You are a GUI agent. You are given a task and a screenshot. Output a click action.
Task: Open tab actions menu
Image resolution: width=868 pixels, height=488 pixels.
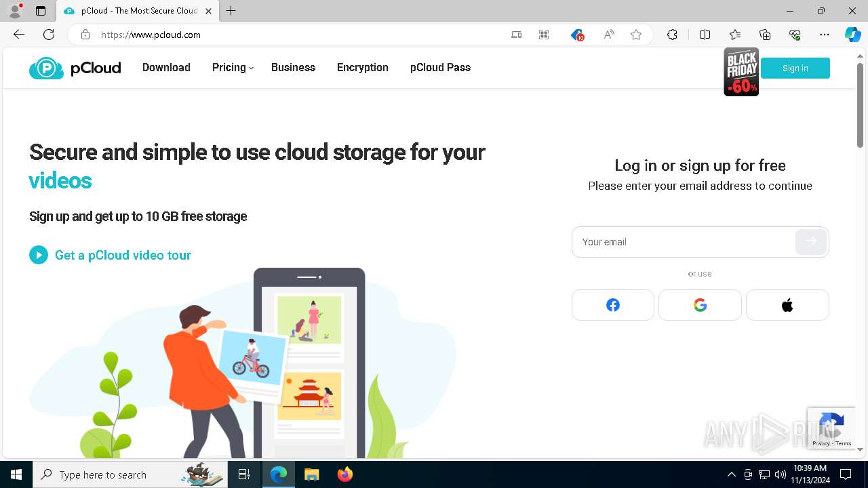pos(41,11)
